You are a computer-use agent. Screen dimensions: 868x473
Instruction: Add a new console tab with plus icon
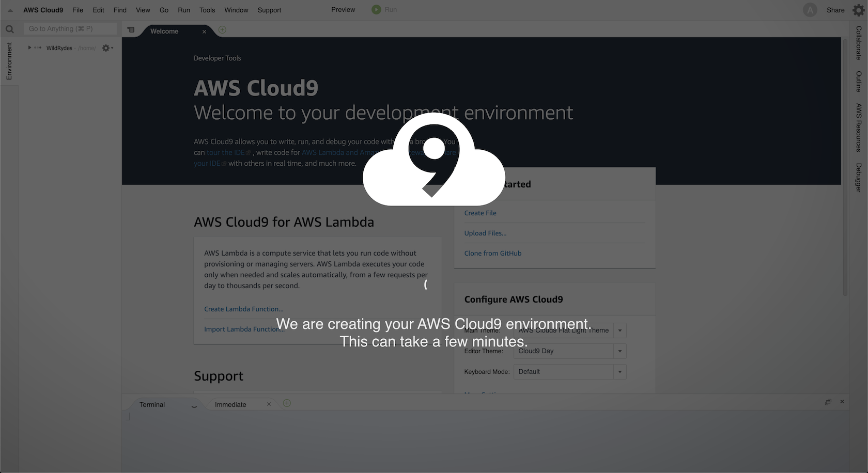[287, 403]
